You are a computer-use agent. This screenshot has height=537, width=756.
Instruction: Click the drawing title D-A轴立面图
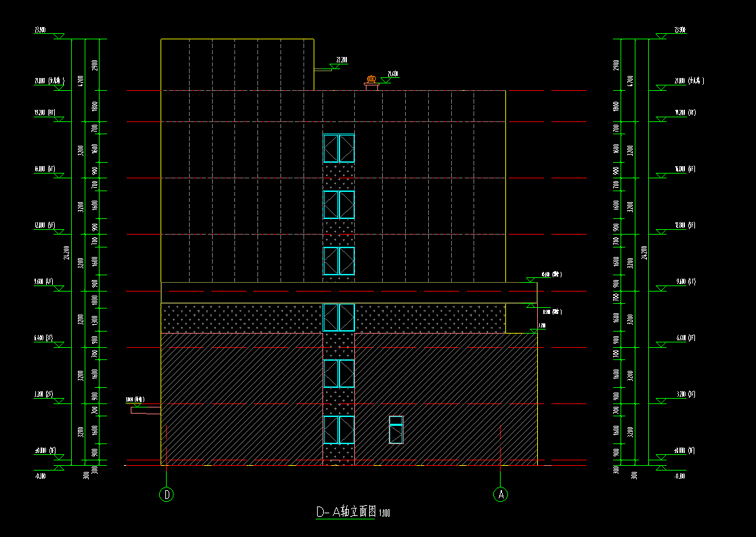[x=345, y=513]
